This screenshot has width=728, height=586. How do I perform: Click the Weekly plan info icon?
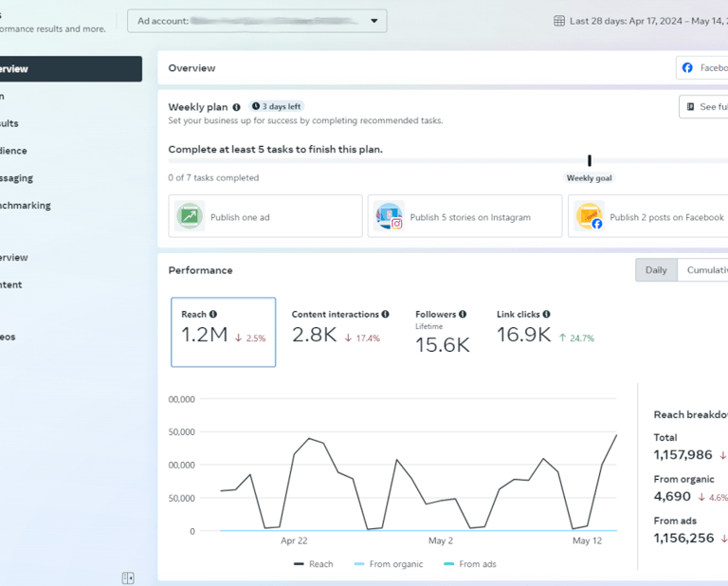coord(236,107)
